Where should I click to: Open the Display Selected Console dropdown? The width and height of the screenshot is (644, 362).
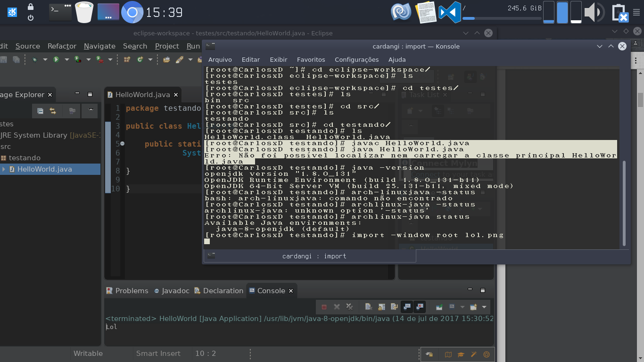(462, 307)
